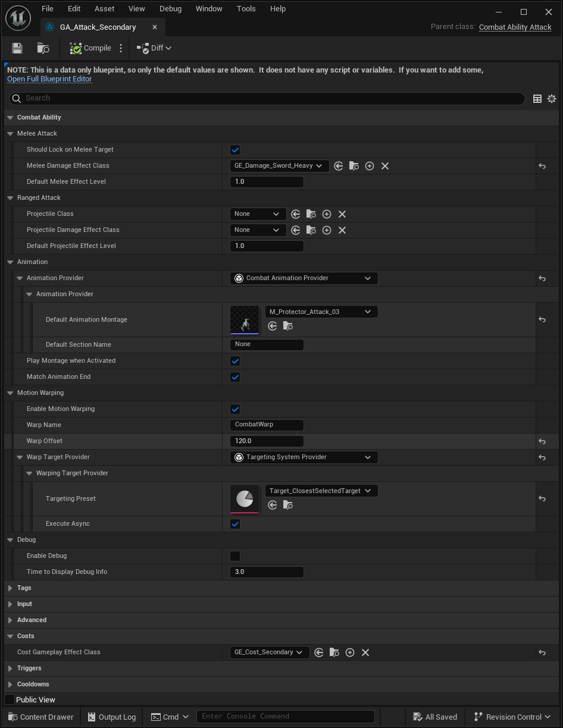Screen dimensions: 563x728
Task: Disable Should Lock on Melee Target
Action: 235,150
